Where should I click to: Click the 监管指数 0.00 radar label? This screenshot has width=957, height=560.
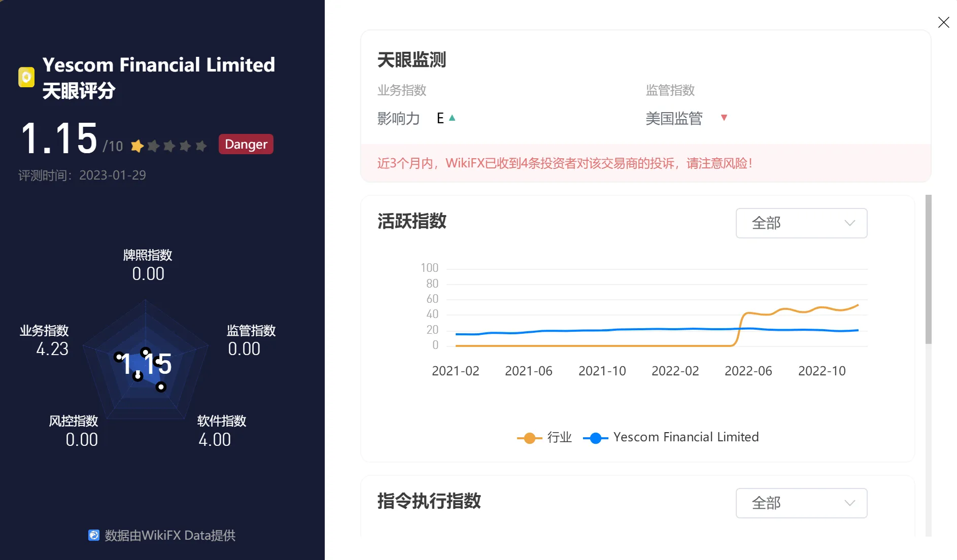point(251,341)
